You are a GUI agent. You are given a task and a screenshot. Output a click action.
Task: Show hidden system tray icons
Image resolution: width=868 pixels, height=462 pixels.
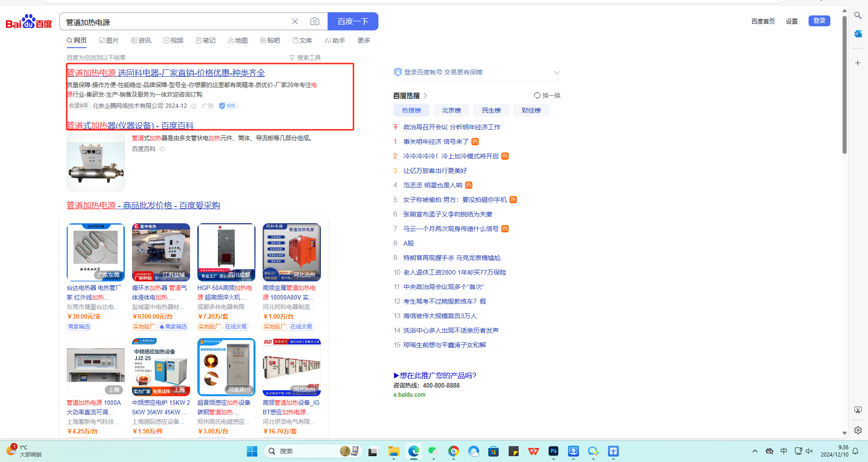click(755, 451)
